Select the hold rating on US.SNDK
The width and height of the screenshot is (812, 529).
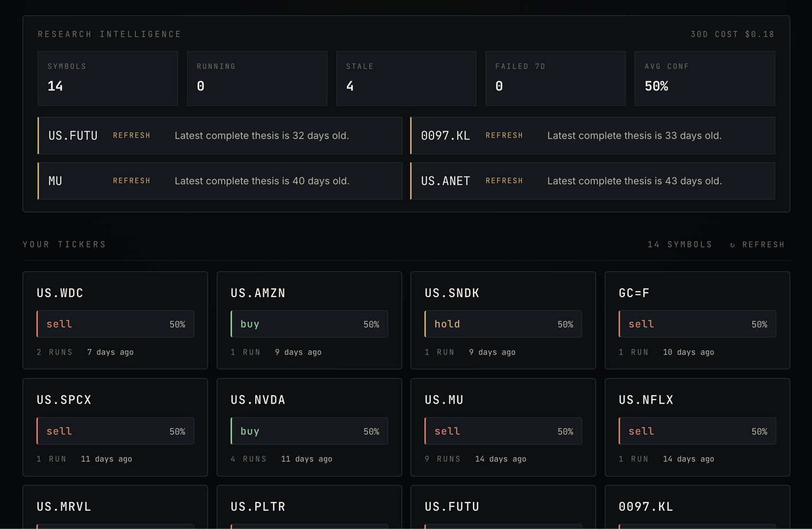point(503,324)
